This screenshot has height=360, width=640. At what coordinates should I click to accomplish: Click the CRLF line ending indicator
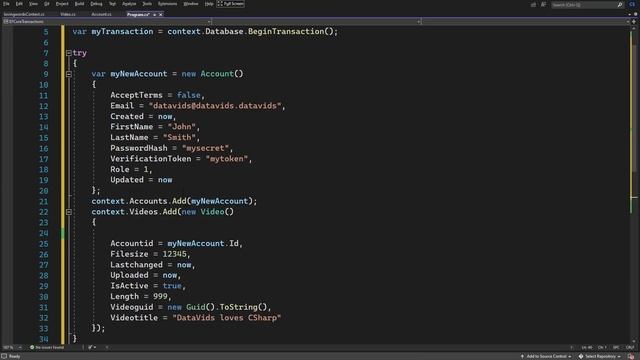coord(630,347)
